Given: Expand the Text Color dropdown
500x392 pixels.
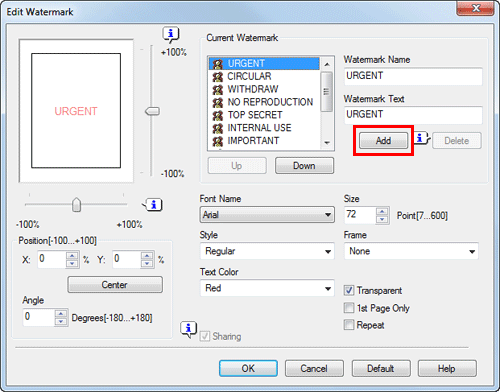Looking at the screenshot, I should 267,288.
